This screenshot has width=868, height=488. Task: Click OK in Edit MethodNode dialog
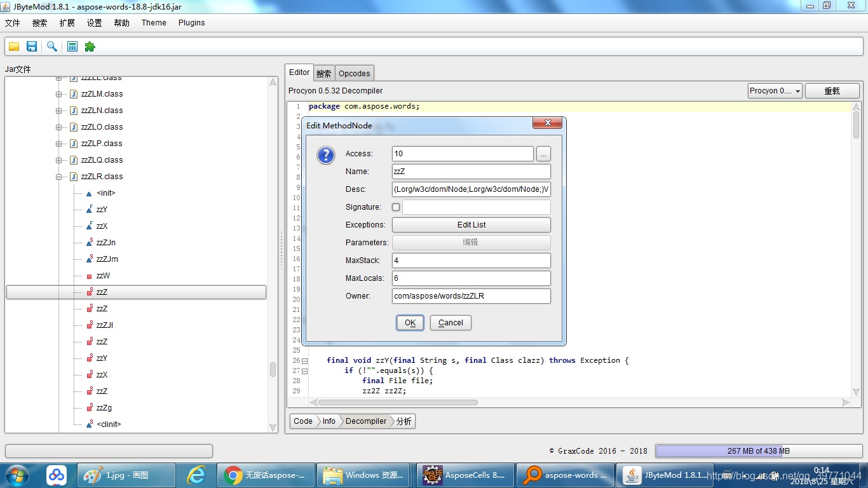pos(410,323)
